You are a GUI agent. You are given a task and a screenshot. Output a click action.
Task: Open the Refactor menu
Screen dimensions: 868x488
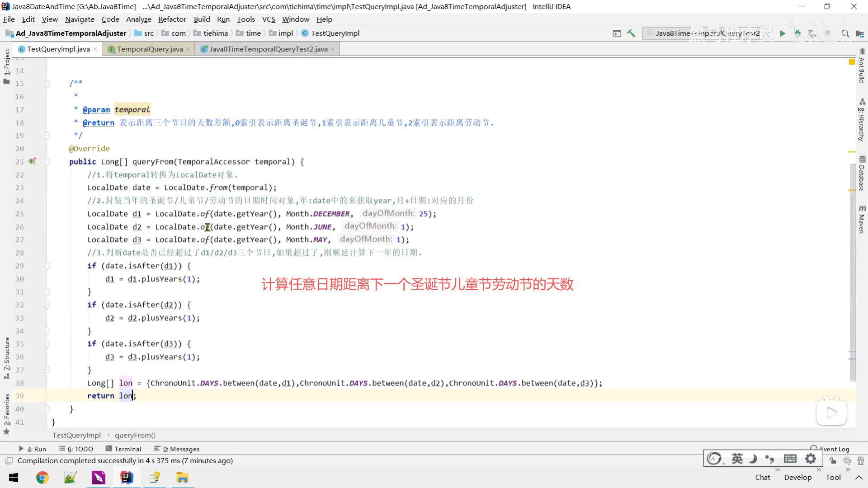click(x=172, y=19)
